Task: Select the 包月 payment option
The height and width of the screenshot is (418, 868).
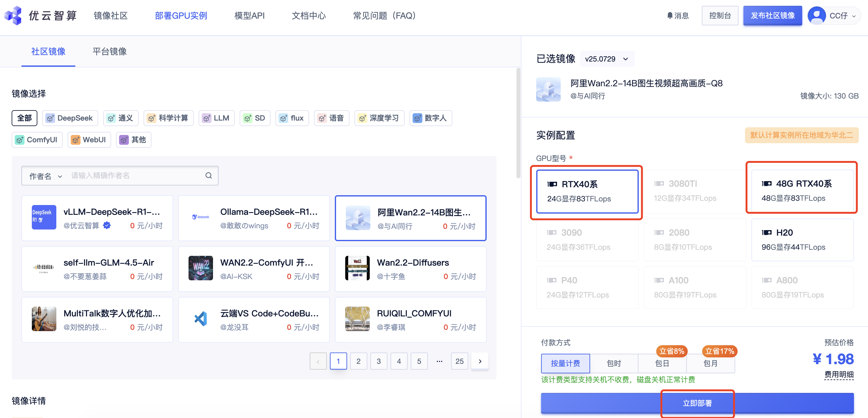Action: [710, 363]
